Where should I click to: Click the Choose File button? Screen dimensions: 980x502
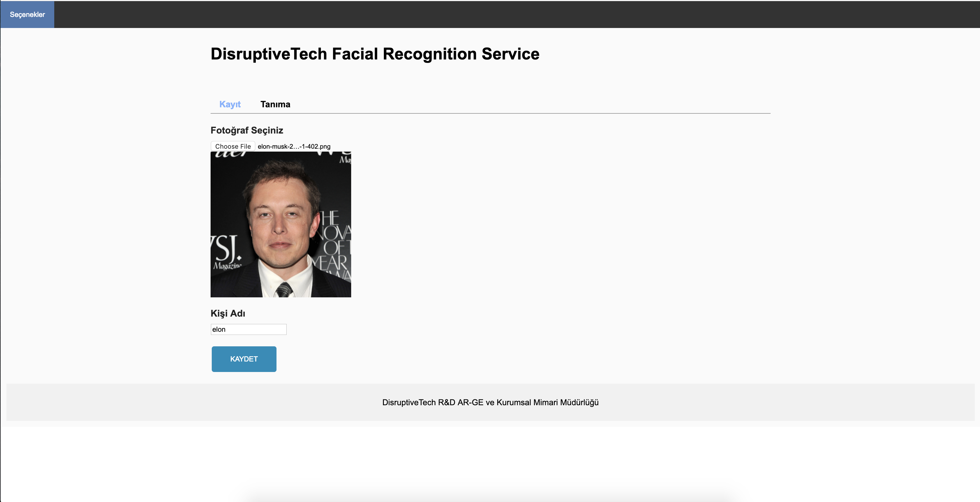tap(233, 146)
